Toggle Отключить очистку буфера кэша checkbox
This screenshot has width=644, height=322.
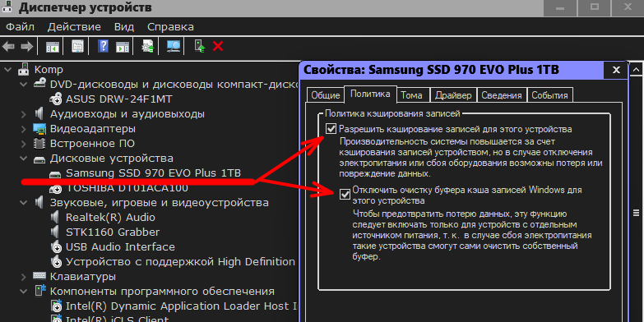click(x=345, y=195)
